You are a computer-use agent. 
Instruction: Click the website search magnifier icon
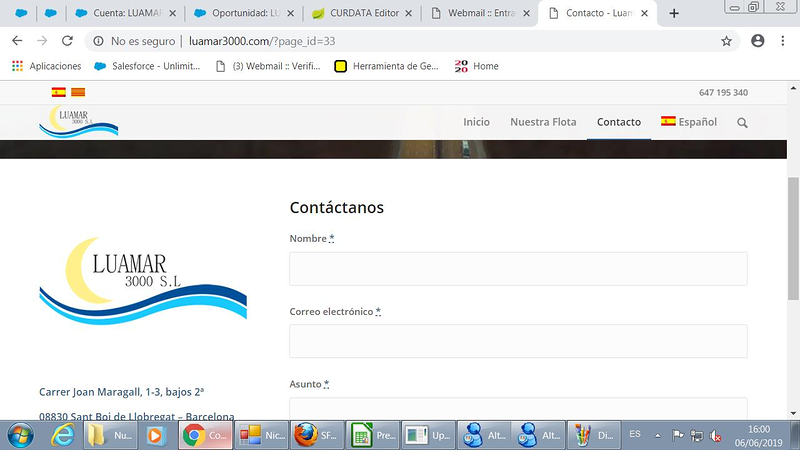742,122
